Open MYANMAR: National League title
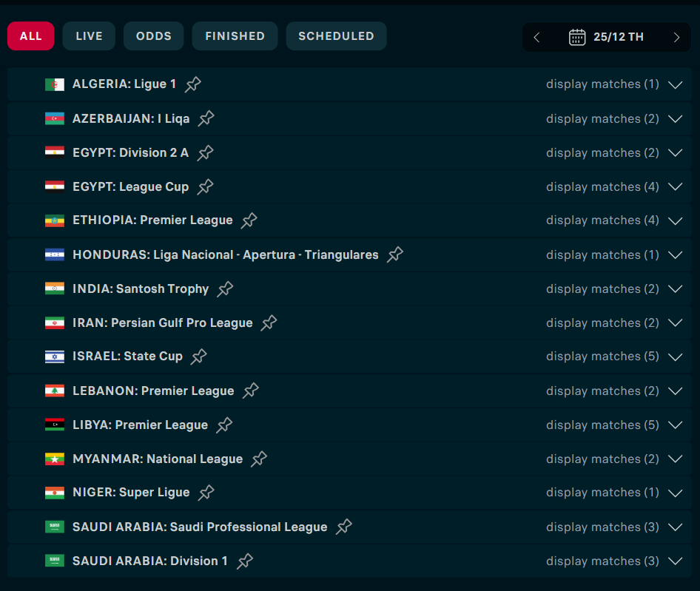 (x=158, y=459)
